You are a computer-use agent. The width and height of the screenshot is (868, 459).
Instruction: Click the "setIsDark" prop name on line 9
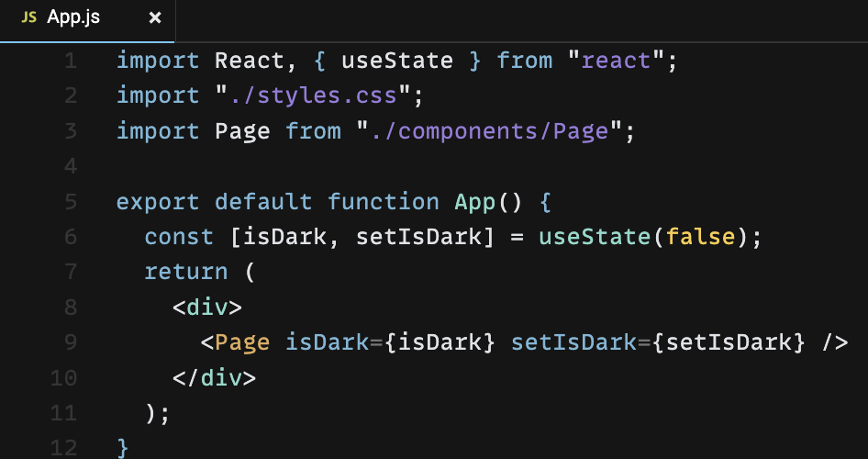click(x=573, y=342)
